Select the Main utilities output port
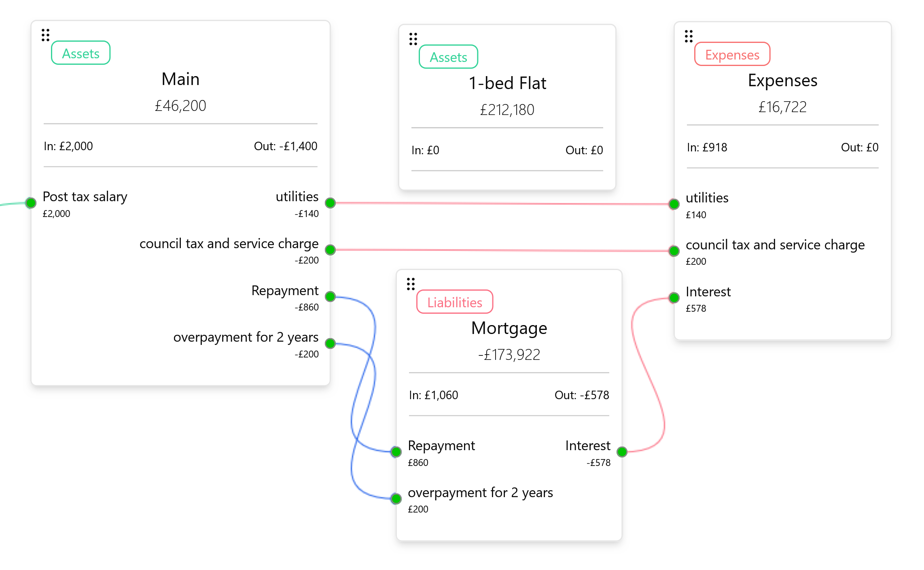924x570 pixels. pyautogui.click(x=331, y=203)
